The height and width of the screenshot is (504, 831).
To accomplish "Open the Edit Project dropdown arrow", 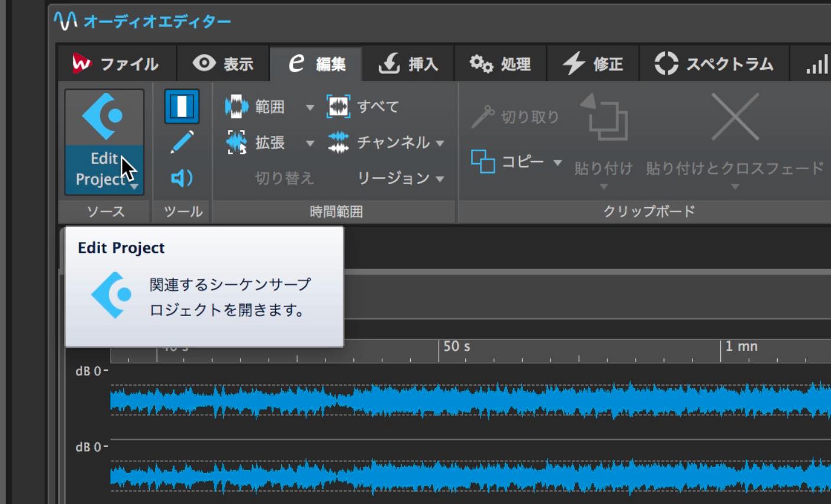I will tap(135, 187).
